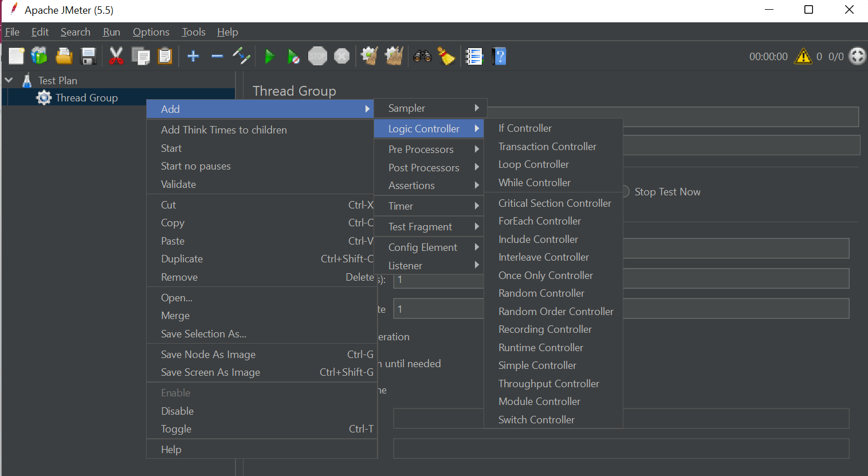Screen dimensions: 868x476
Task: Select Loop Controller from the submenu
Action: click(533, 164)
